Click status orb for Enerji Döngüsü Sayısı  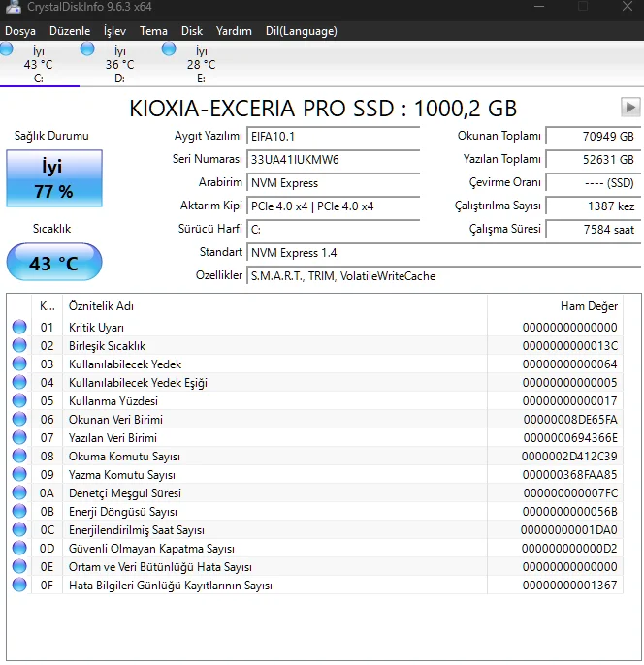[x=19, y=512]
